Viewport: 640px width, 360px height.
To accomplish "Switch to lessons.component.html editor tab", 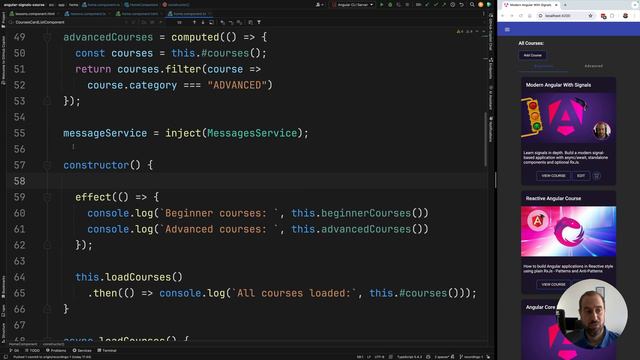I will click(x=33, y=14).
